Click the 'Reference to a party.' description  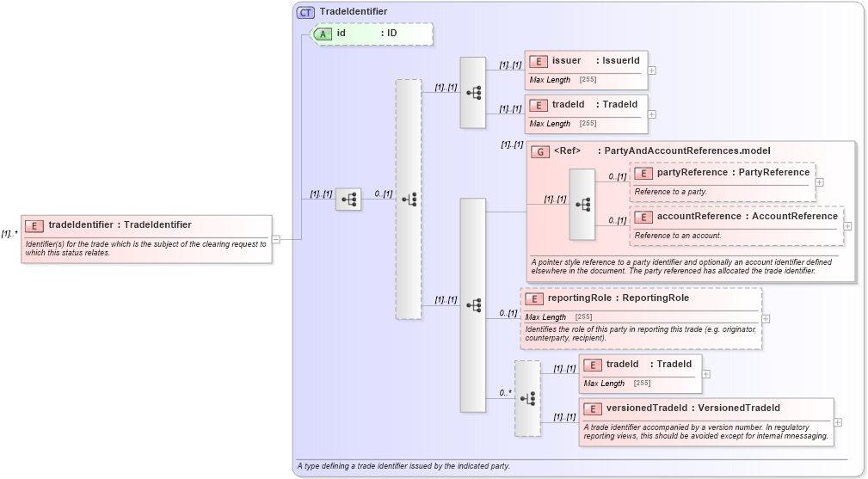[670, 192]
